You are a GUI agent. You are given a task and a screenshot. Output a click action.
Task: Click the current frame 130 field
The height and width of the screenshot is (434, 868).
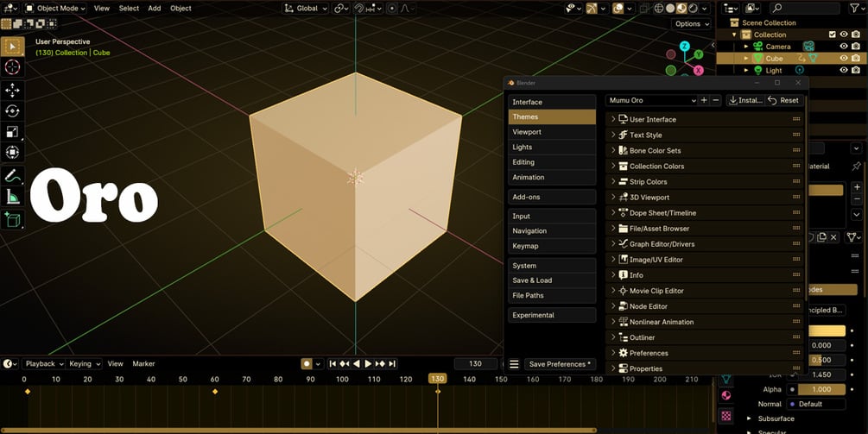pyautogui.click(x=476, y=364)
